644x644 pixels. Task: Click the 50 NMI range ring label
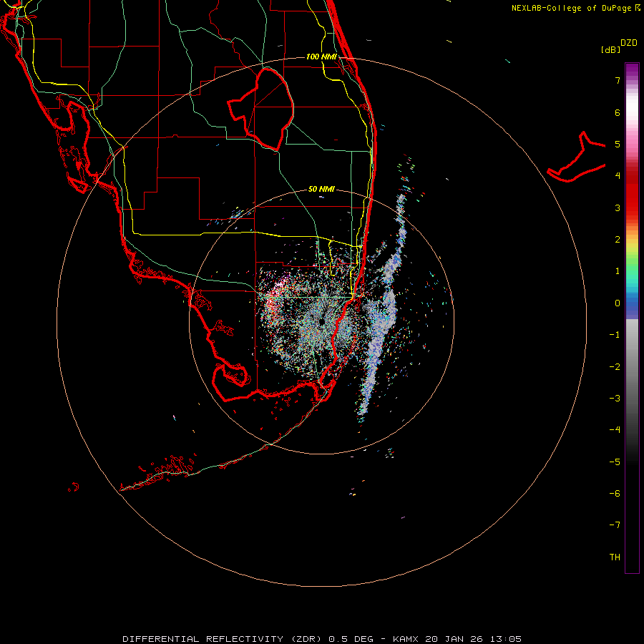coord(321,189)
